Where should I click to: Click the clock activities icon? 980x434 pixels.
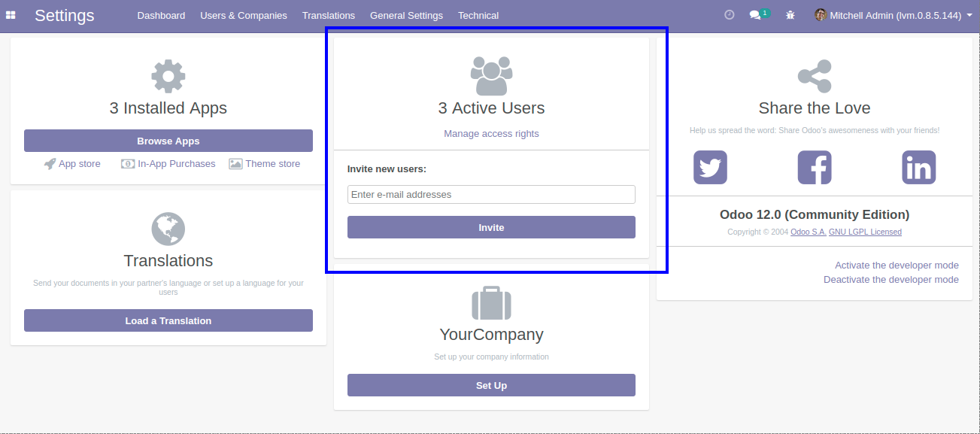pyautogui.click(x=729, y=15)
